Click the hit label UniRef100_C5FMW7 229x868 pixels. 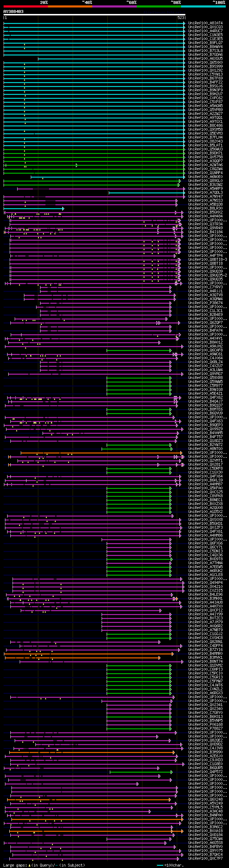click(x=205, y=681)
